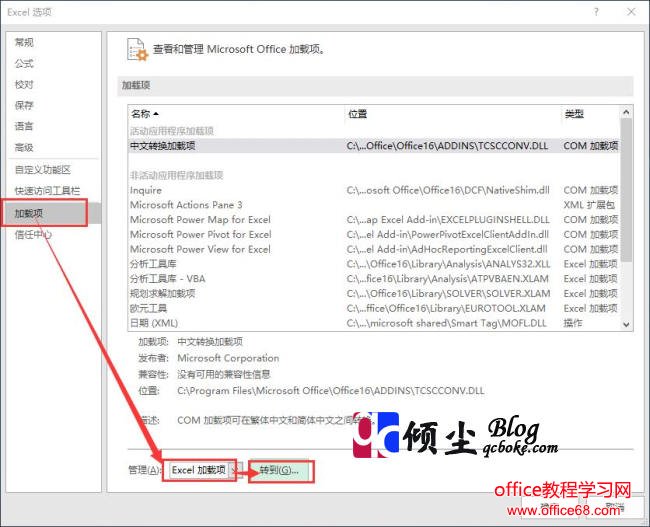Select Microsoft Power Pivot for Excel
This screenshot has height=527, width=650.
click(374, 235)
